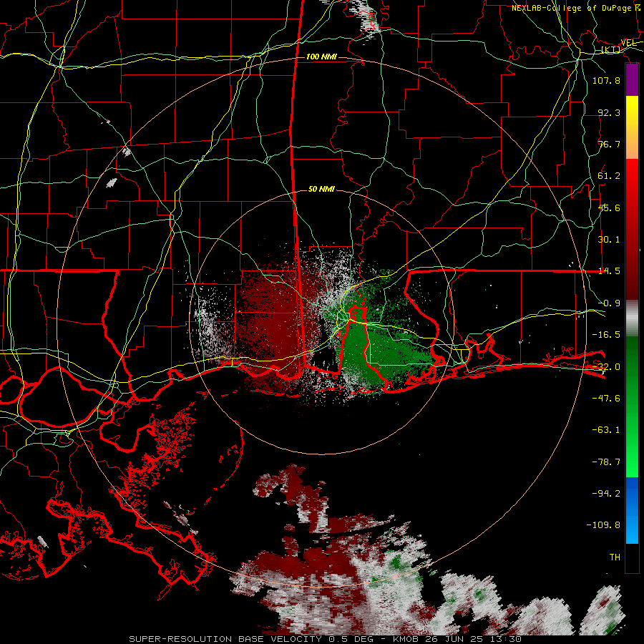Click the -63.1 value on velocity scale

606,430
